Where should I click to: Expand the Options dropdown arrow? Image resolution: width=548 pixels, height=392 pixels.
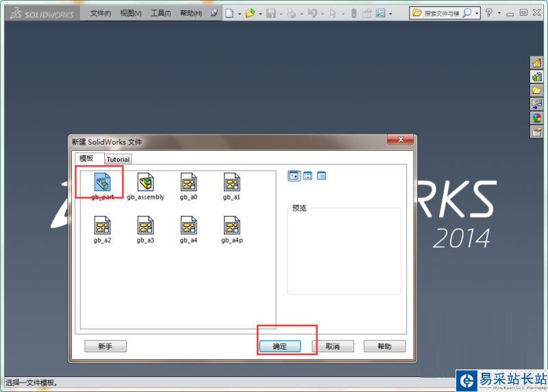(x=390, y=14)
